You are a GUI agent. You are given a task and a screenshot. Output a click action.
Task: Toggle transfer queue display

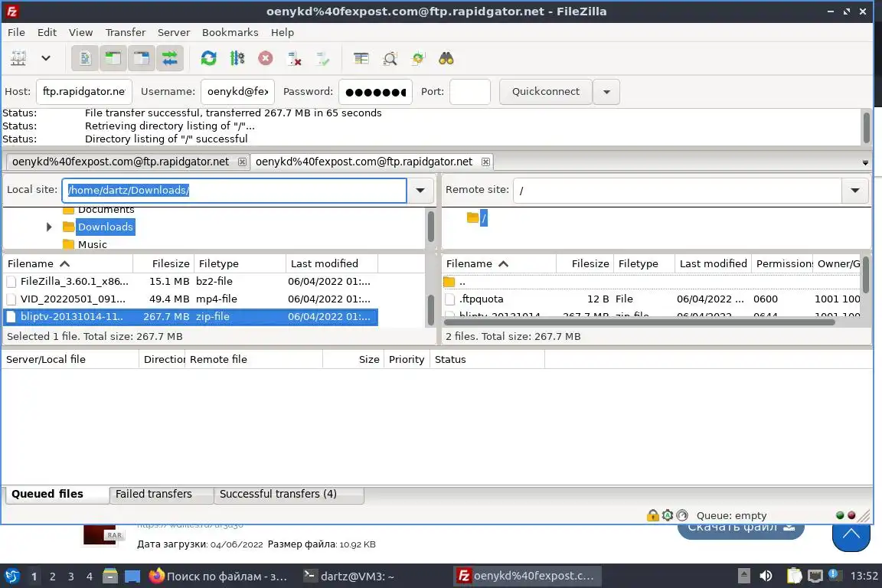point(169,58)
